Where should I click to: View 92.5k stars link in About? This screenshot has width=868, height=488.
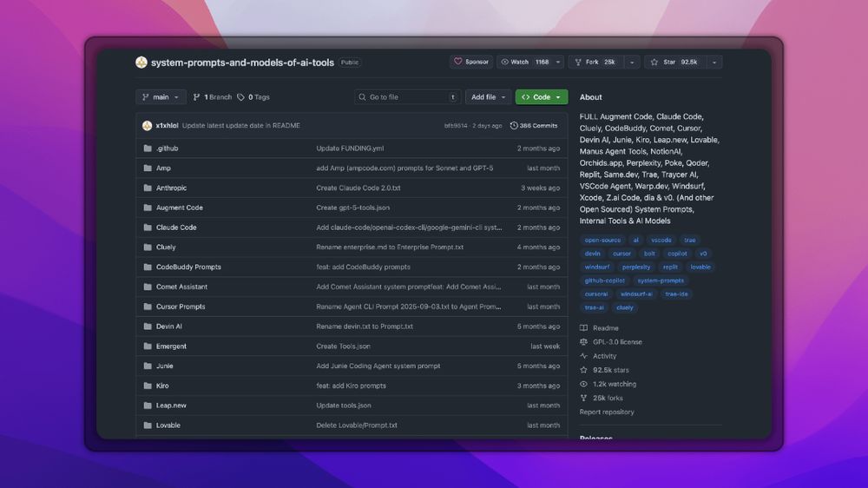(x=604, y=370)
